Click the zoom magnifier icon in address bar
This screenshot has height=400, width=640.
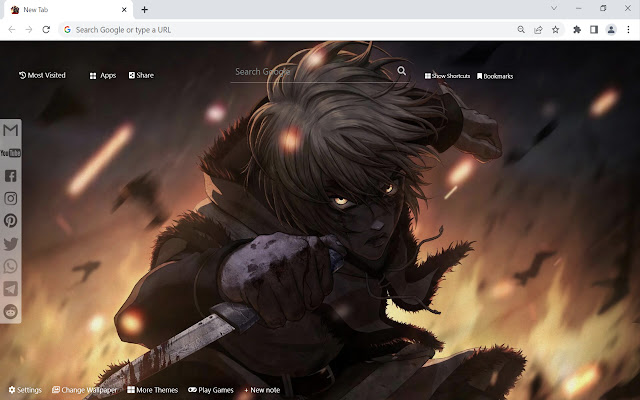click(521, 29)
